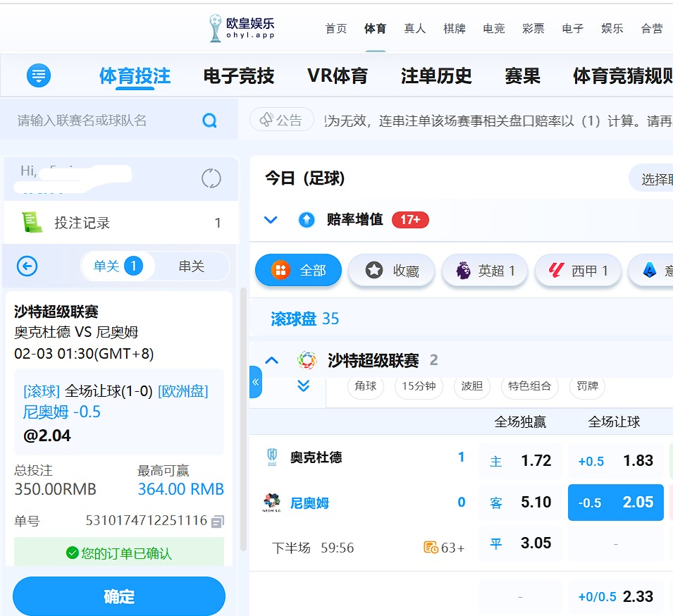Click the blue filter list icon
Screen dimensions: 673x616
[39, 75]
